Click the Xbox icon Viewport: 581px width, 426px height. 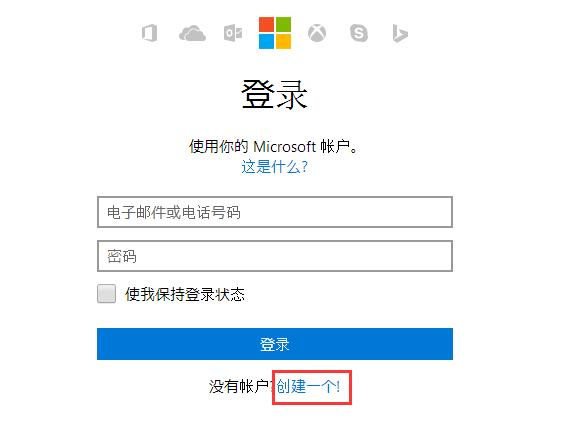317,33
